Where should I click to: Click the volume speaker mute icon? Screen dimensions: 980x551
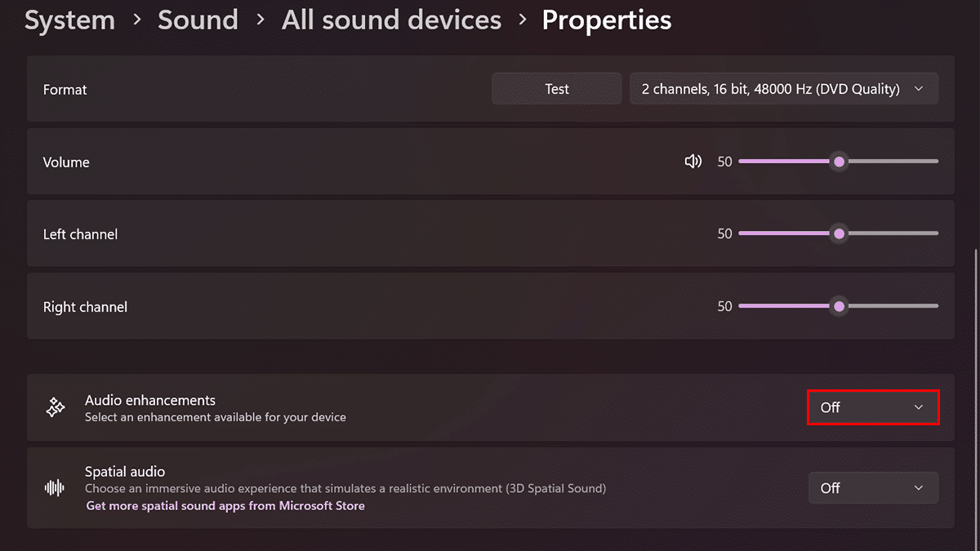tap(693, 162)
